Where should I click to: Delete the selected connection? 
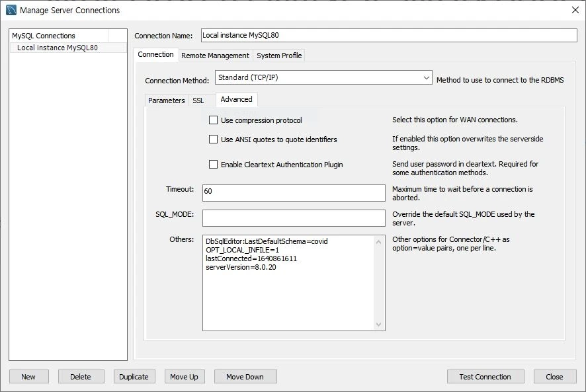pyautogui.click(x=80, y=377)
